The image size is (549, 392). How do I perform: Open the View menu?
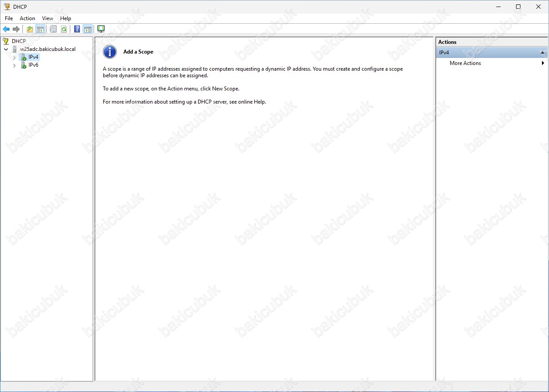47,18
